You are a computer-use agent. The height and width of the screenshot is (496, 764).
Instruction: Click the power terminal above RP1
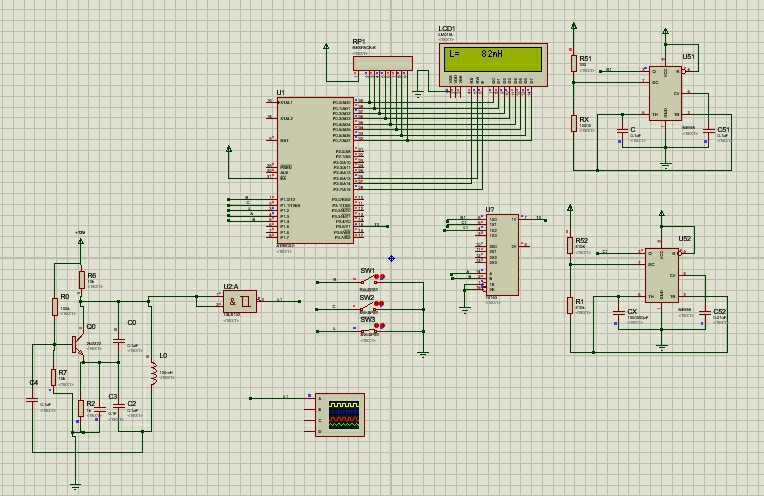[326, 46]
